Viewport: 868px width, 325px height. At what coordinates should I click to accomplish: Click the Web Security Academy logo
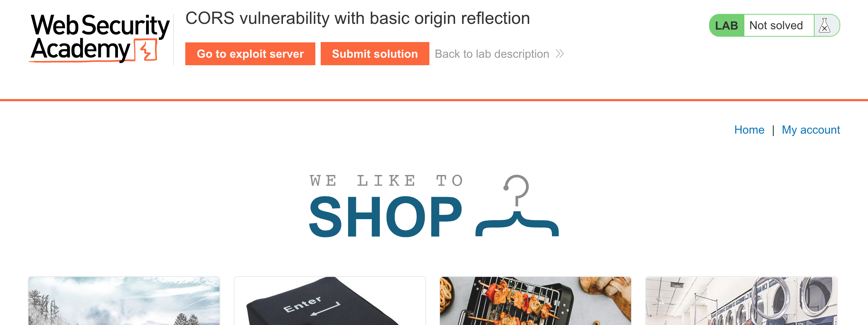coord(99,38)
